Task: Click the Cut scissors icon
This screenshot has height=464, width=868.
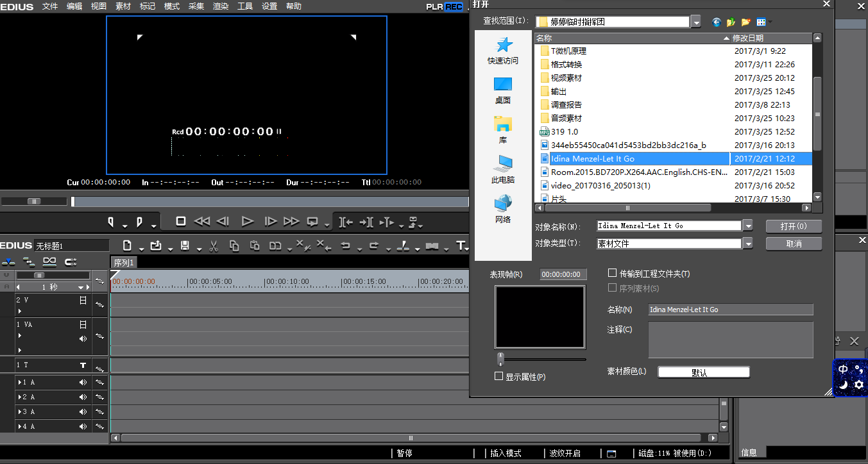Action: point(214,245)
